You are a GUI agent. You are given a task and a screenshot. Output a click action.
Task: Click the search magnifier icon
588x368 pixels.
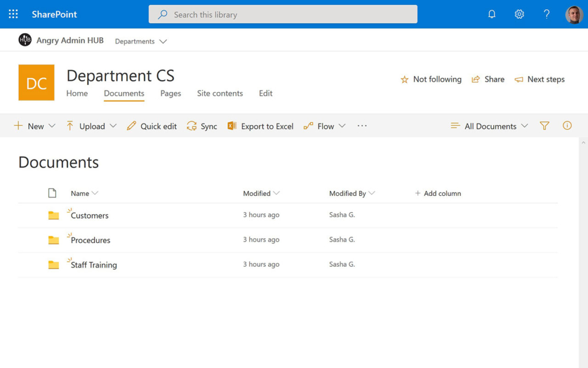162,15
